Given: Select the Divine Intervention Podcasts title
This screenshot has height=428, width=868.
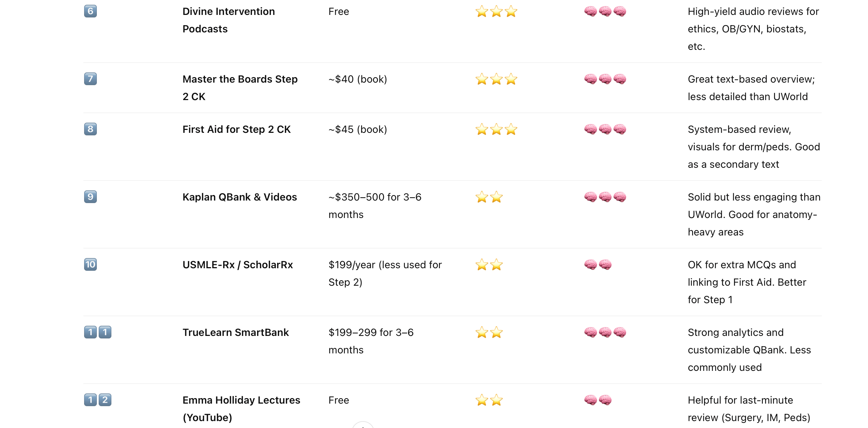Looking at the screenshot, I should pyautogui.click(x=229, y=20).
